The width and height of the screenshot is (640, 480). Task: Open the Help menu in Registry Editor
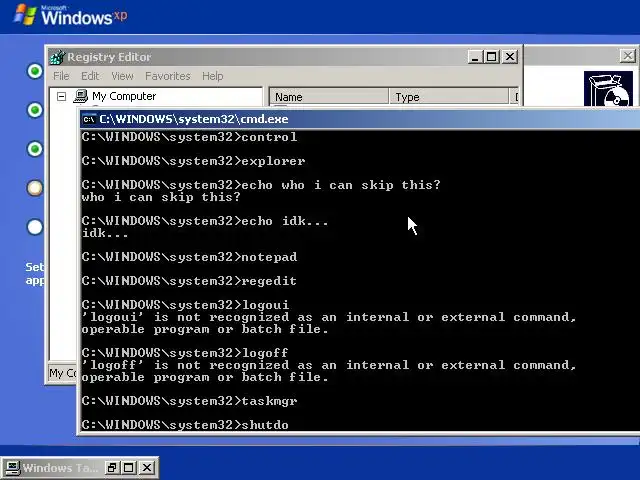213,76
